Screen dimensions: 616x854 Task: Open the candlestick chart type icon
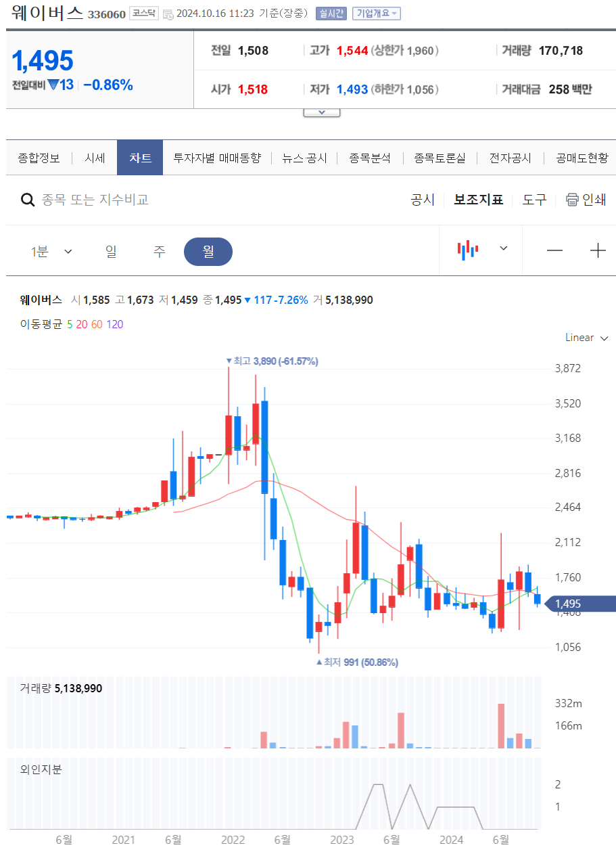pos(468,250)
